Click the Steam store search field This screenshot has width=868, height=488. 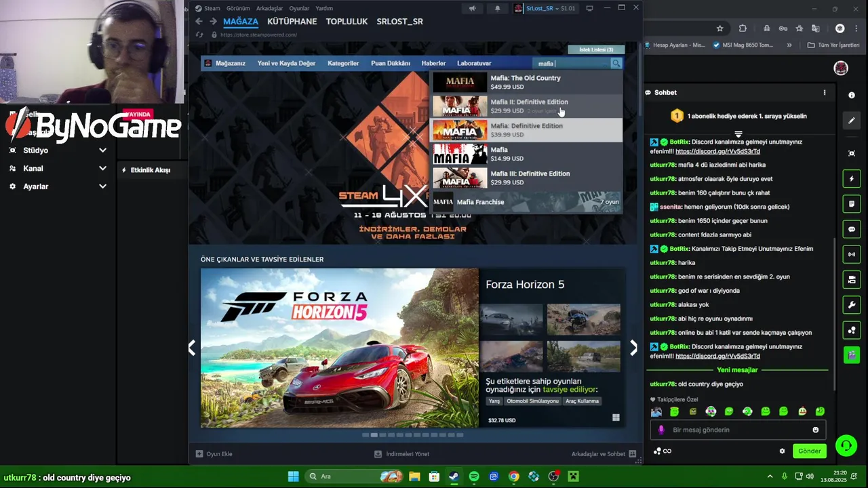pyautogui.click(x=572, y=63)
